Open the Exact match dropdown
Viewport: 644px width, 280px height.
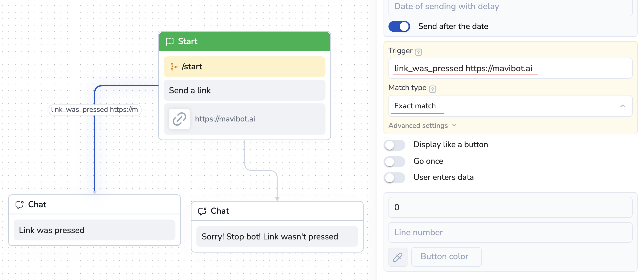tap(510, 106)
